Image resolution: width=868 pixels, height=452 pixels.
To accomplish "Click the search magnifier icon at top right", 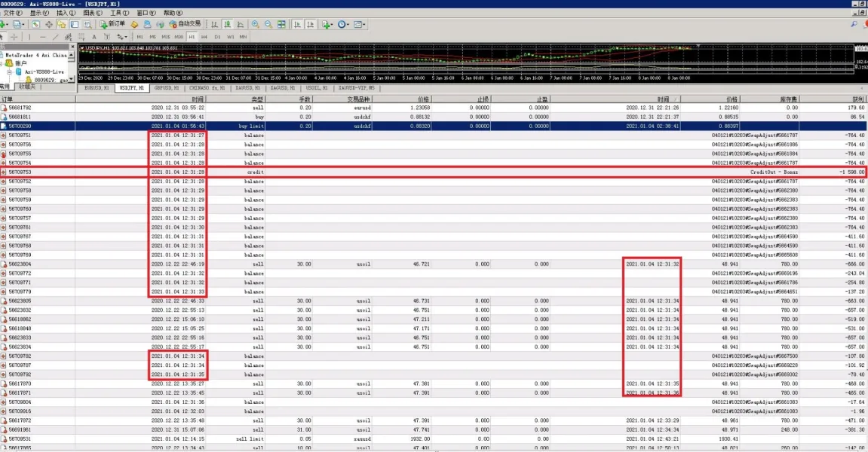I will 854,24.
